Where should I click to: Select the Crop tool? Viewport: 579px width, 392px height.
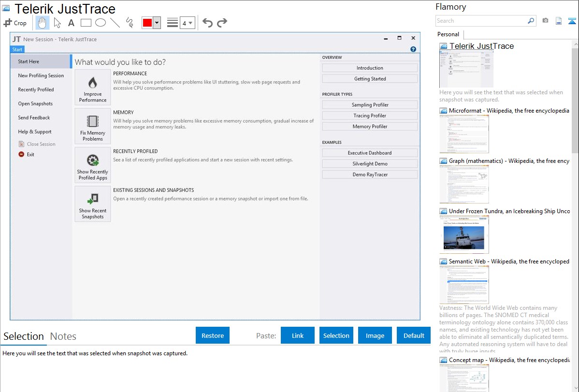tap(15, 23)
